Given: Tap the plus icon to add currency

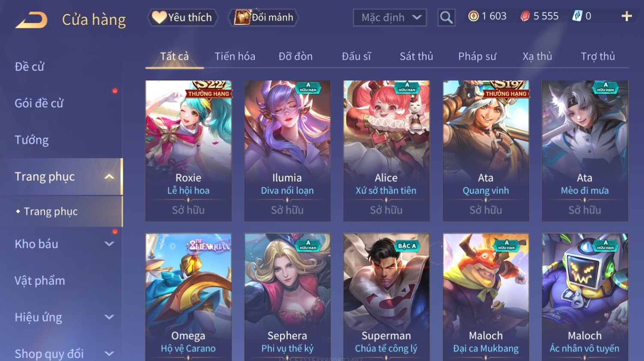Looking at the screenshot, I should [626, 16].
